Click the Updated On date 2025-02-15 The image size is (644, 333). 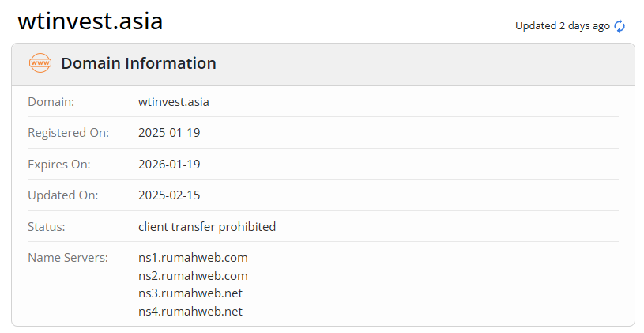[169, 195]
